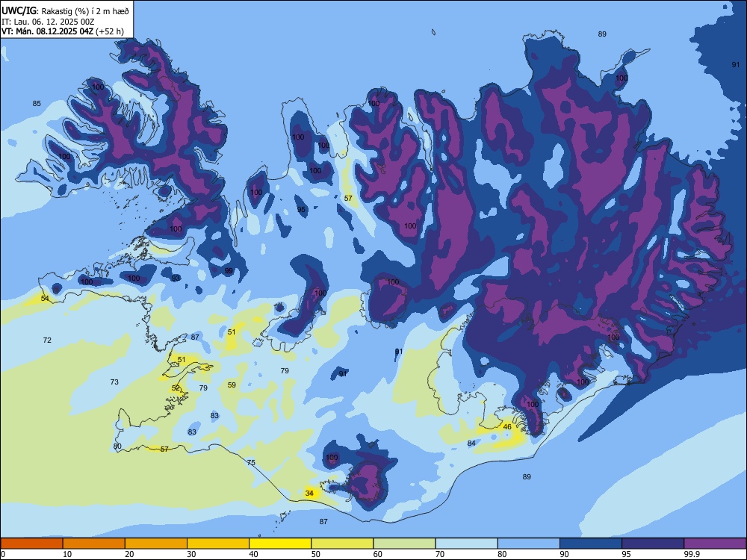
Task: Click the bright yellow 40–50 legend swatch
Action: (x=280, y=544)
